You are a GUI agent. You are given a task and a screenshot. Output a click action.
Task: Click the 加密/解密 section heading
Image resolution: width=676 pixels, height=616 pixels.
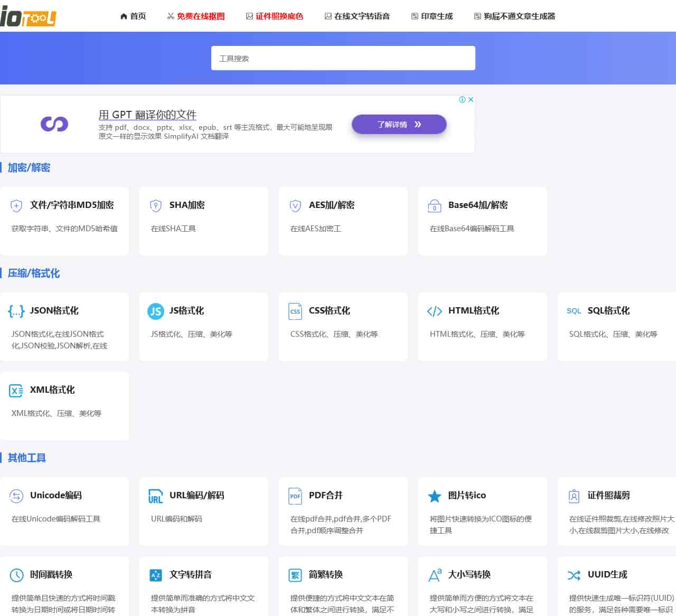coord(29,168)
